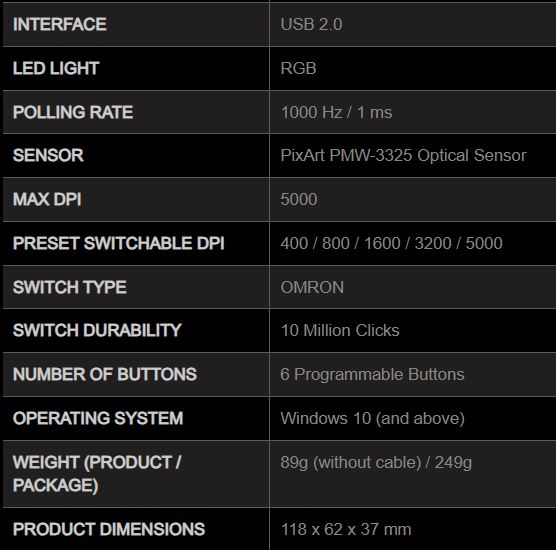Click the SWITCH TYPE label
Viewport: 556px width, 550px height.
[70, 287]
